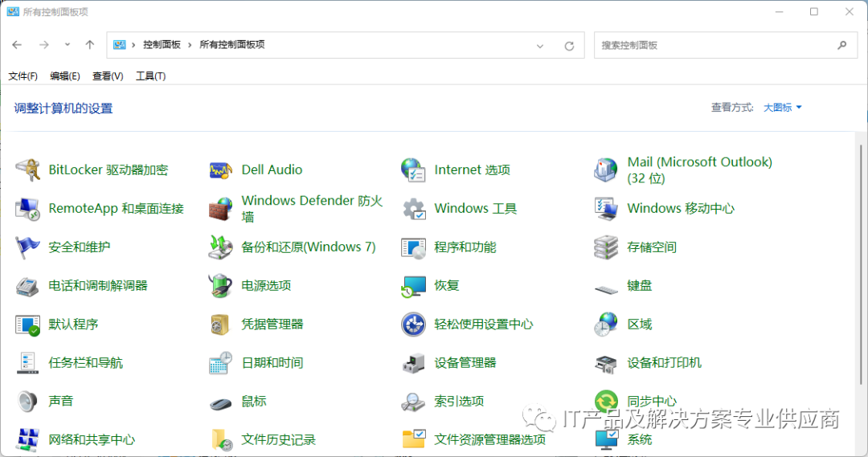The image size is (868, 457).
Task: Go back with the left arrow button
Action: click(x=17, y=45)
